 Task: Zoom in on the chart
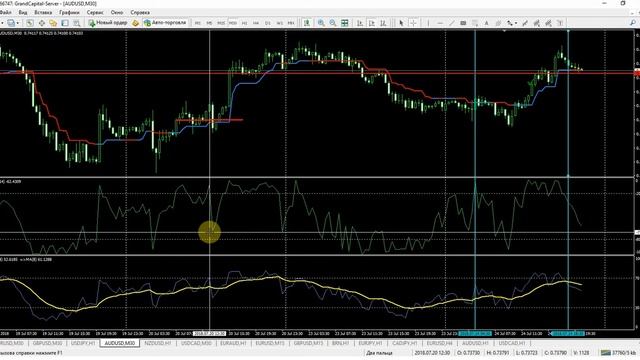point(321,23)
